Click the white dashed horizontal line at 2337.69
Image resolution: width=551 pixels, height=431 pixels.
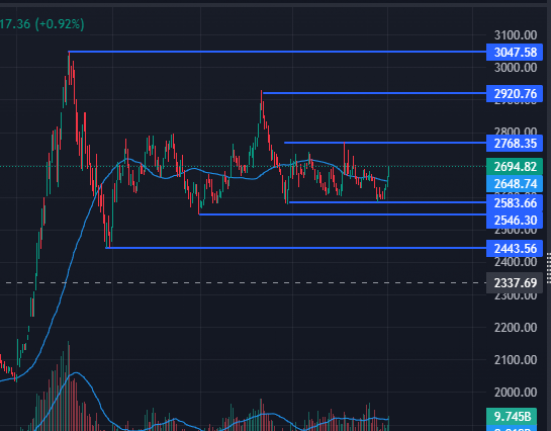(246, 282)
